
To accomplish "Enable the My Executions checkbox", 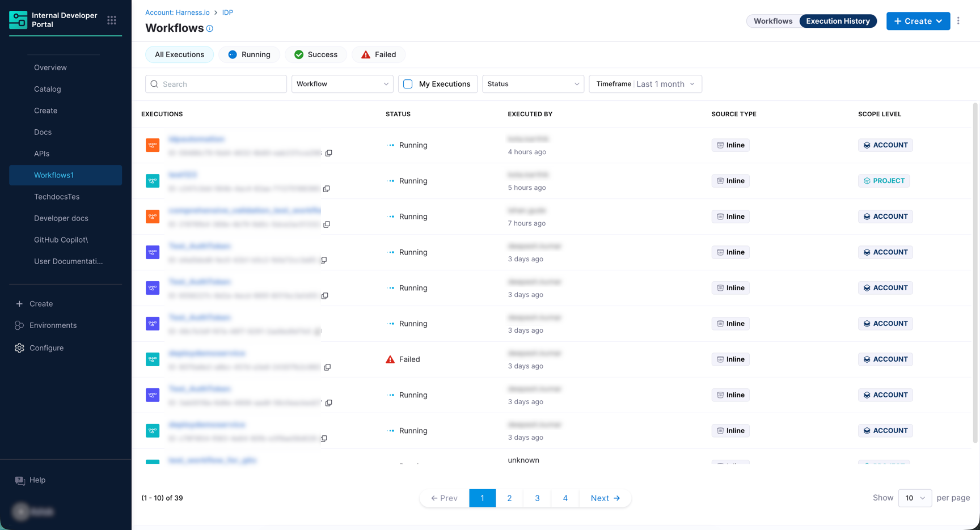I will pyautogui.click(x=408, y=83).
